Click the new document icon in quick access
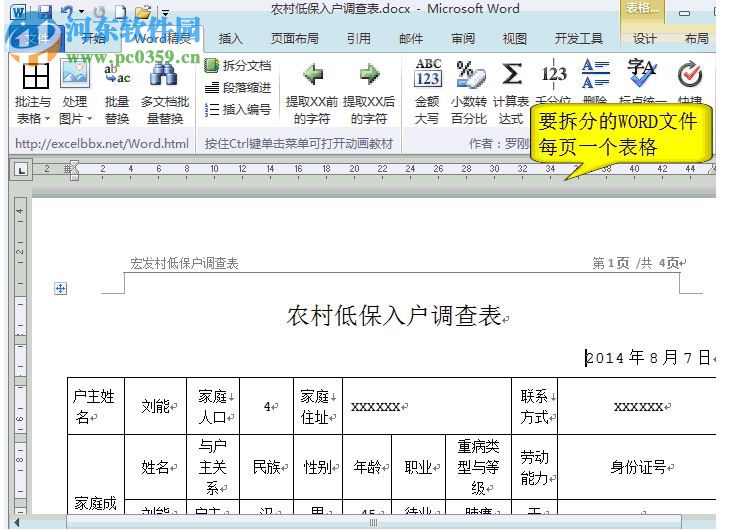The height and width of the screenshot is (531, 736). pos(121,12)
